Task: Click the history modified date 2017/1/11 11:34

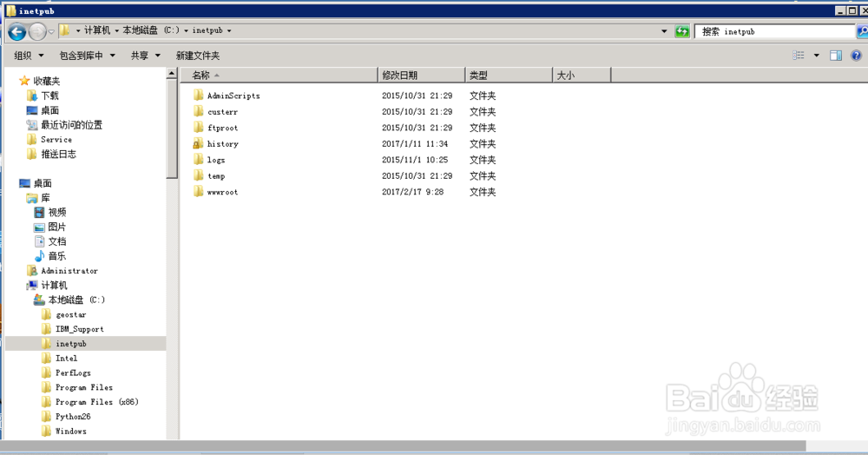Action: pyautogui.click(x=415, y=143)
